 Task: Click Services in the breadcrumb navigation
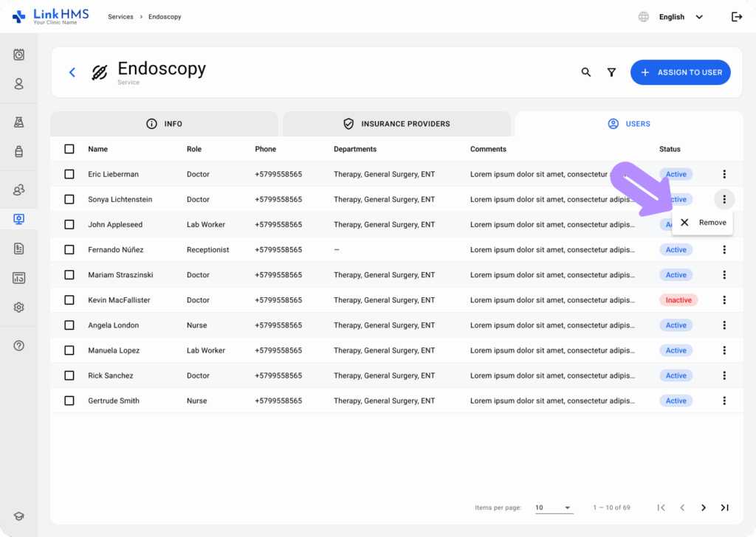click(120, 16)
